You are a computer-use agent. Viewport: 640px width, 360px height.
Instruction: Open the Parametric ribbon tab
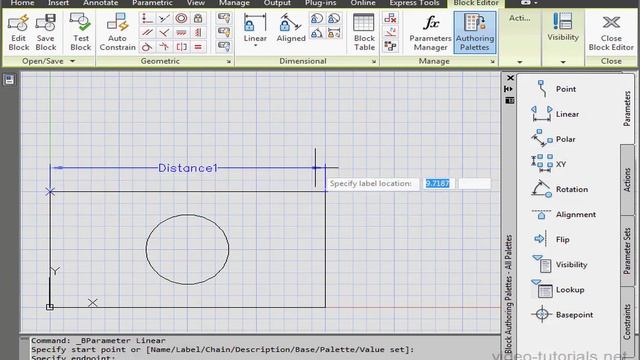pyautogui.click(x=152, y=3)
